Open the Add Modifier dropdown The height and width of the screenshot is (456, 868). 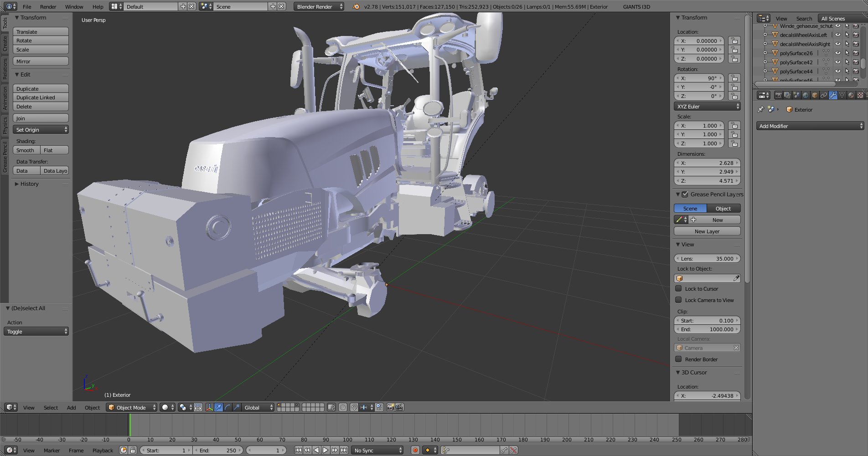810,126
